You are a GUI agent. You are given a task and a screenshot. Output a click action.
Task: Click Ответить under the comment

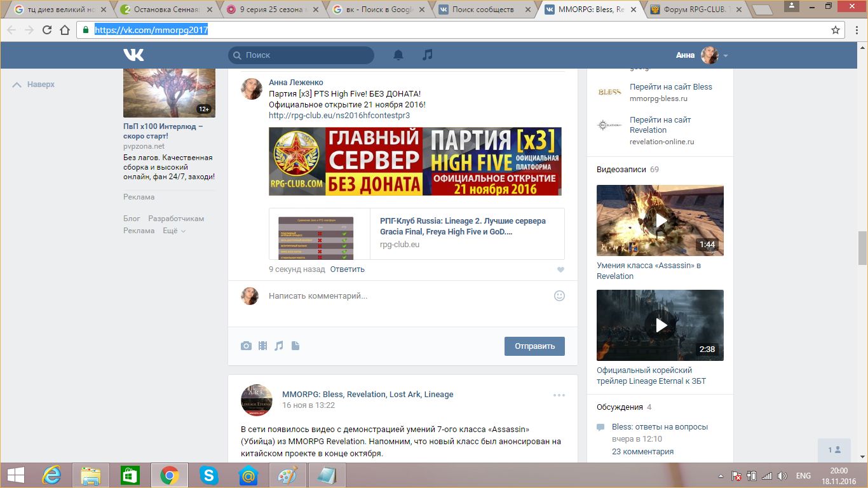coord(347,269)
